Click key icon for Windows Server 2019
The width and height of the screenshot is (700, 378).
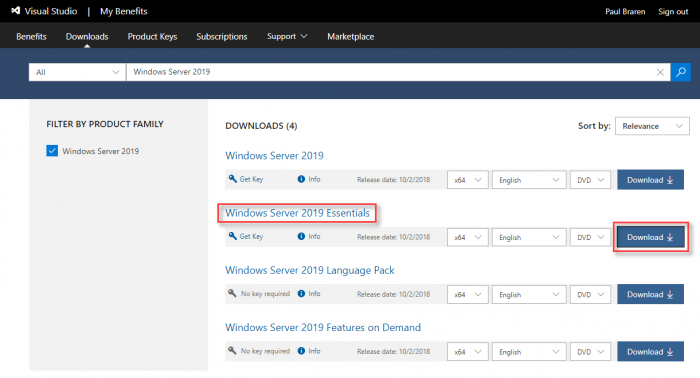[232, 179]
